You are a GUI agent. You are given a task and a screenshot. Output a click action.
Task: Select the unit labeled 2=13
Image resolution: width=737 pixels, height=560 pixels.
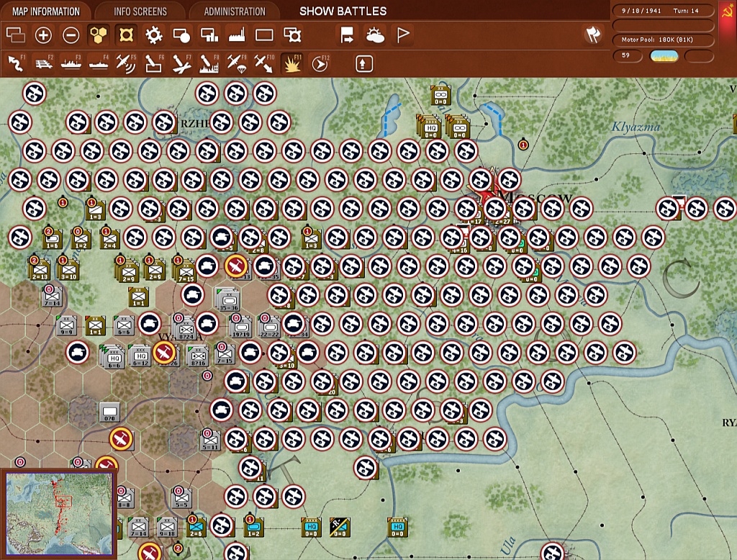(40, 271)
